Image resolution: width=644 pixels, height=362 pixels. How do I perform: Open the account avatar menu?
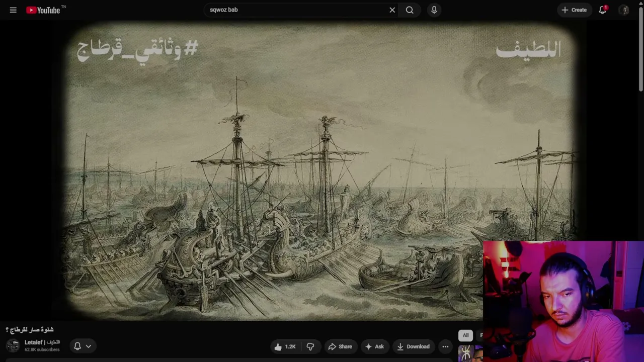(x=624, y=10)
